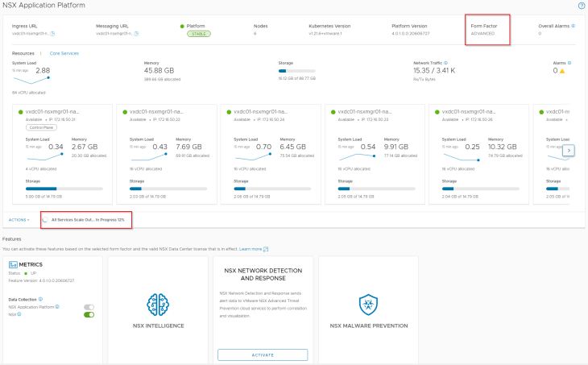Click the NSX Intelligence brain icon
Viewport: 588px width, 365px height.
(x=158, y=305)
